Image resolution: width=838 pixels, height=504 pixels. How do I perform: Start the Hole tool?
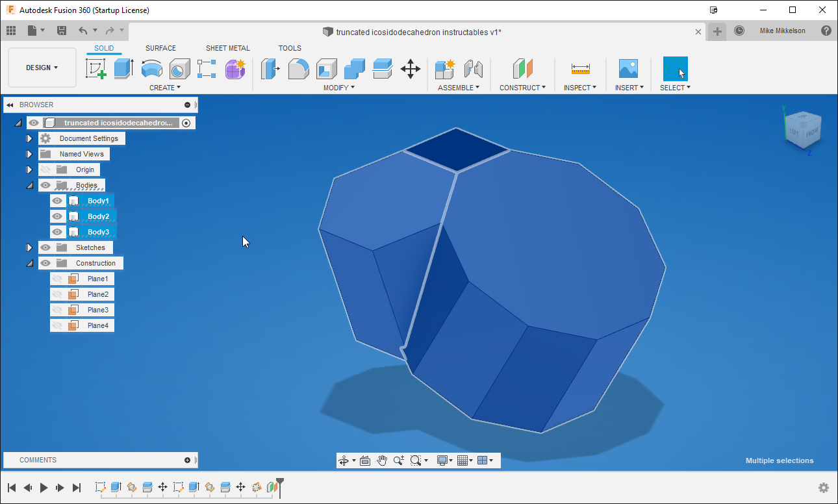click(179, 68)
